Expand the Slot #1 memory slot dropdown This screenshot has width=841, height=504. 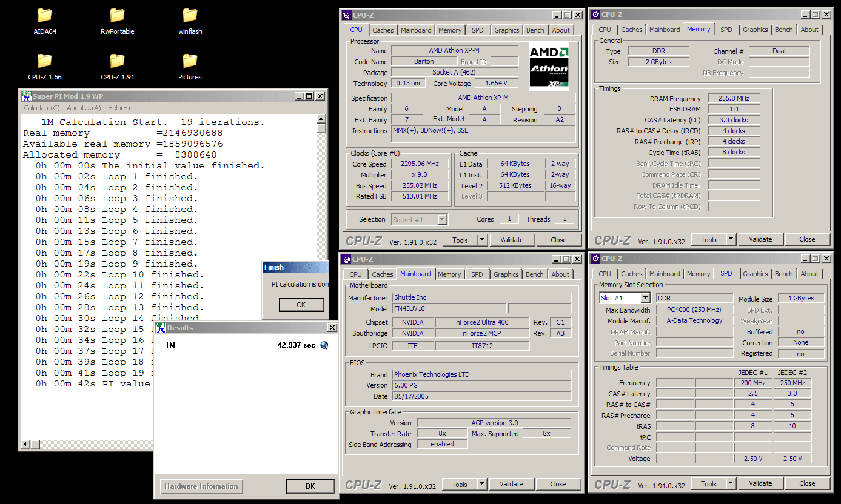point(645,298)
